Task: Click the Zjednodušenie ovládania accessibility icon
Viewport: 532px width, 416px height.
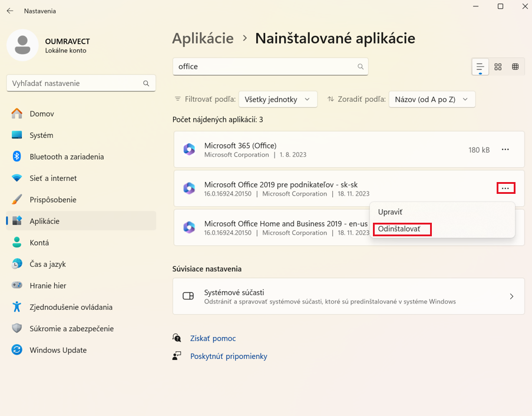Action: [16, 307]
